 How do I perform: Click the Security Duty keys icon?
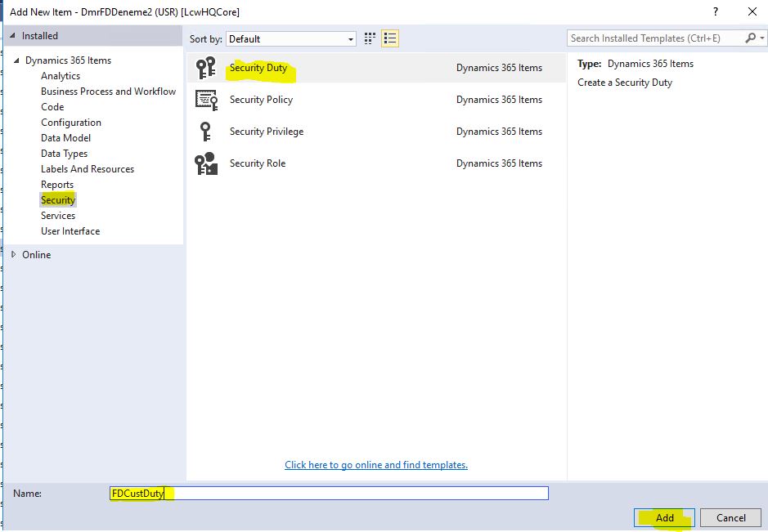205,69
